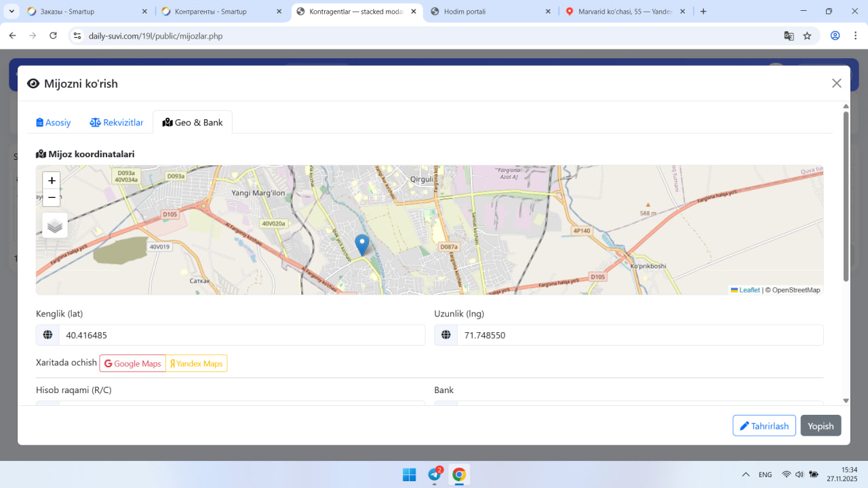Viewport: 868px width, 488px height.
Task: Reload the page
Action: pos(53,36)
